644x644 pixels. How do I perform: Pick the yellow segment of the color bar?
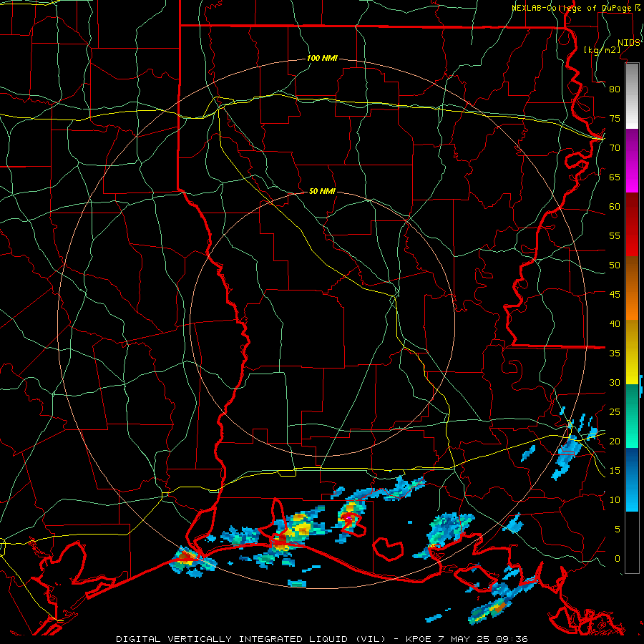tap(632, 352)
